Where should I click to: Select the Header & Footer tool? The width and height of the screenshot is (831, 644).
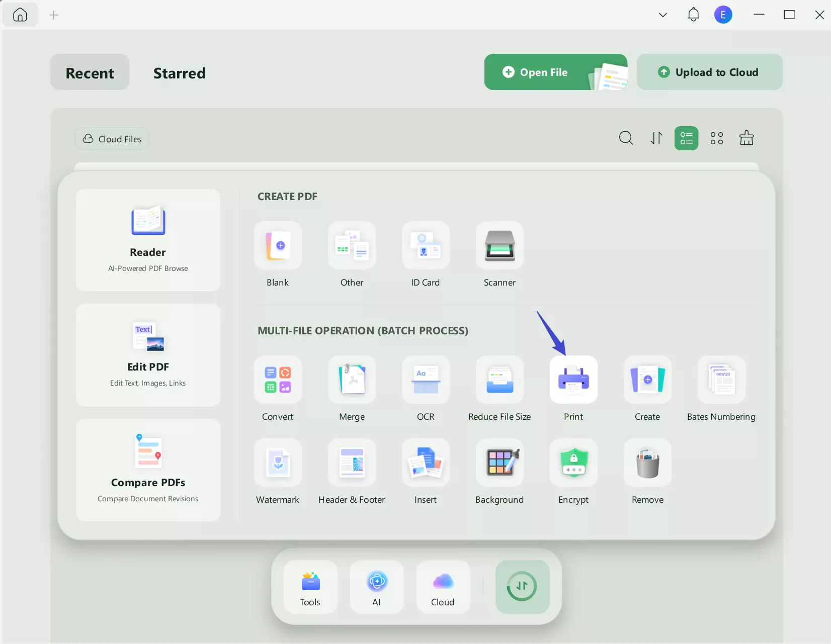point(352,463)
